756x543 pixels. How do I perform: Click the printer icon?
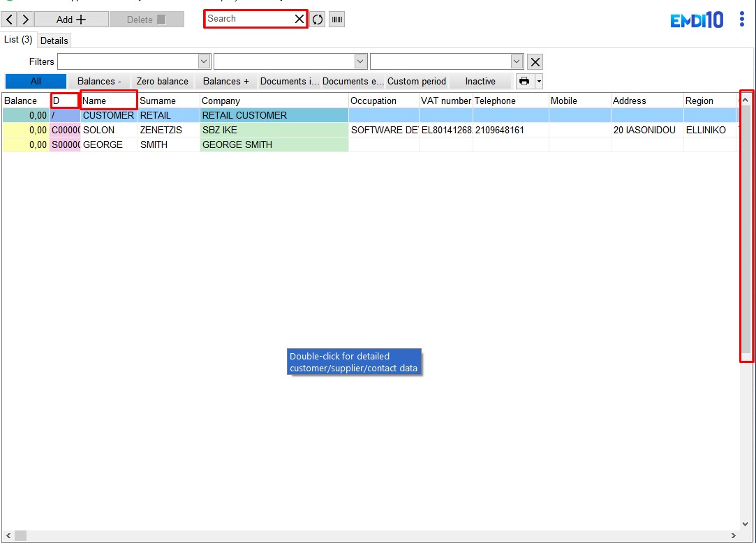point(524,82)
